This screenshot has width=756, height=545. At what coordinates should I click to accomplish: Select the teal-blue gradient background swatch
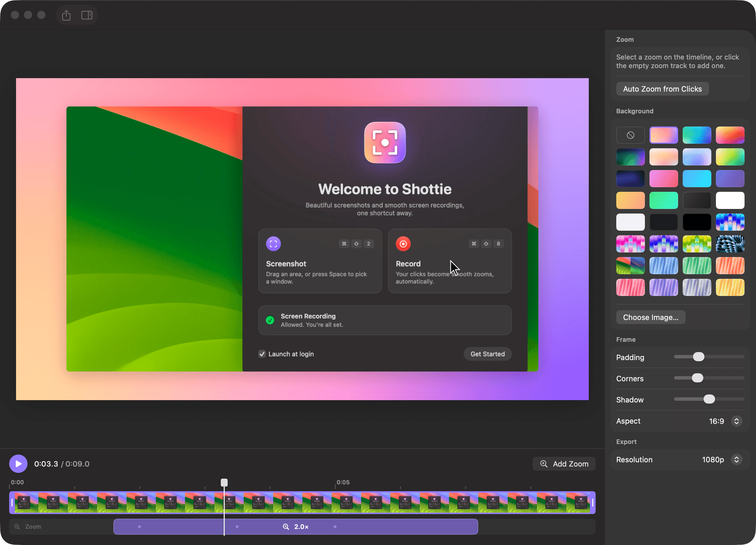(x=697, y=135)
